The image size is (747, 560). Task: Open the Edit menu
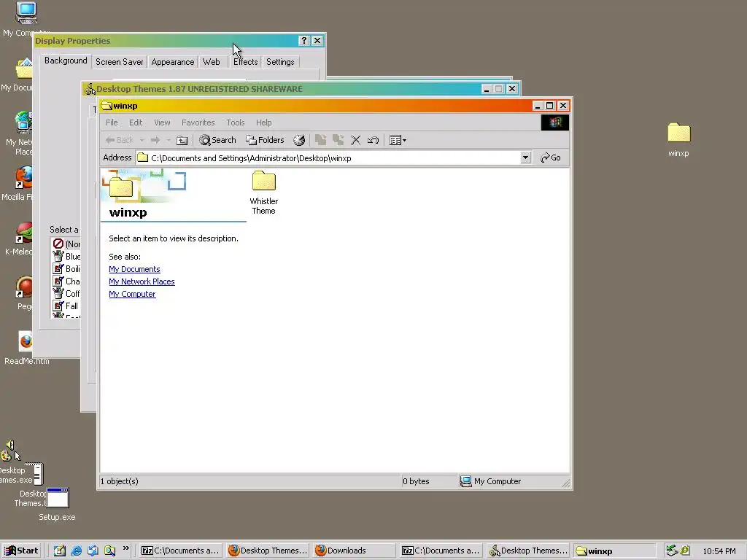[x=136, y=122]
